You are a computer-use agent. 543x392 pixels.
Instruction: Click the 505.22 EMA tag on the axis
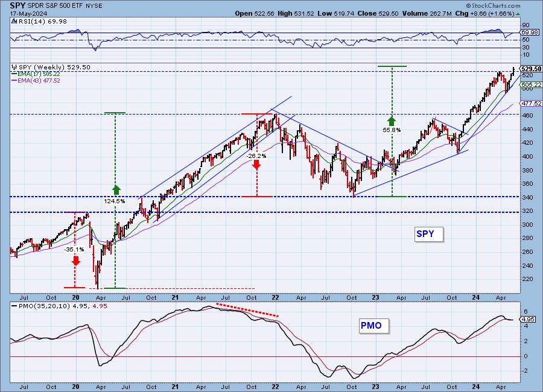[531, 85]
